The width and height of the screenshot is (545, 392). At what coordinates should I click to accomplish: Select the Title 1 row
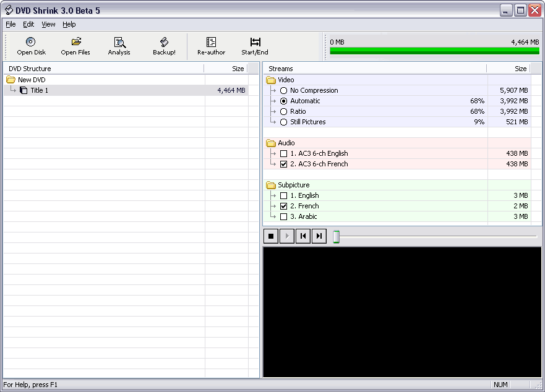(126, 90)
